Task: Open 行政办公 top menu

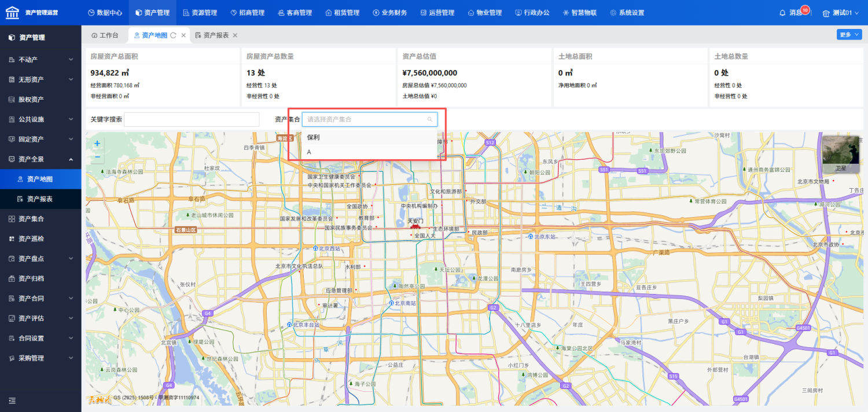Action: [532, 13]
